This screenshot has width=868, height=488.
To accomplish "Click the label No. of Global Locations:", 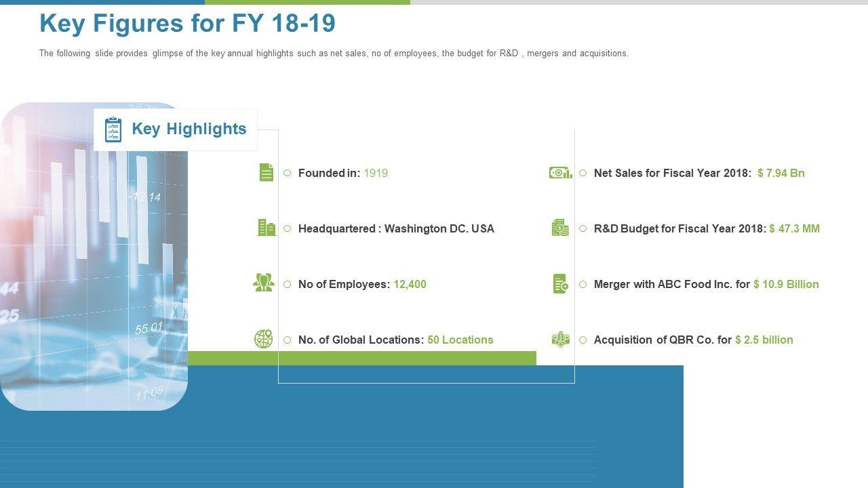I will pyautogui.click(x=361, y=340).
